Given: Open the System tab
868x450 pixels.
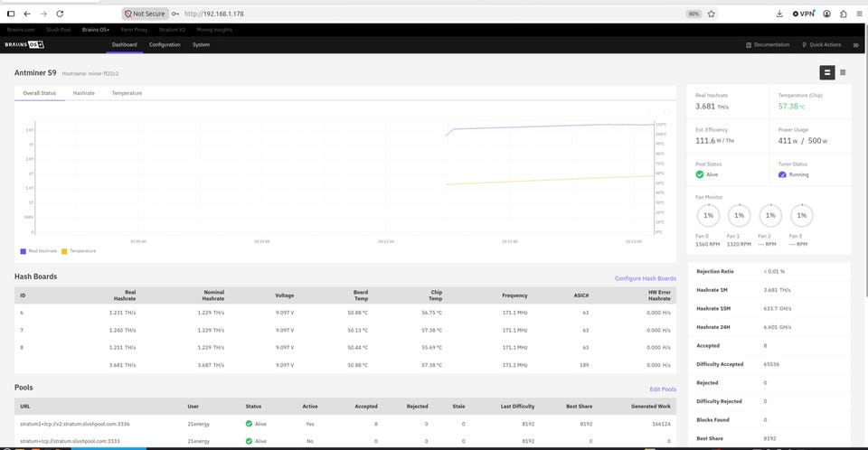Looking at the screenshot, I should tap(201, 45).
